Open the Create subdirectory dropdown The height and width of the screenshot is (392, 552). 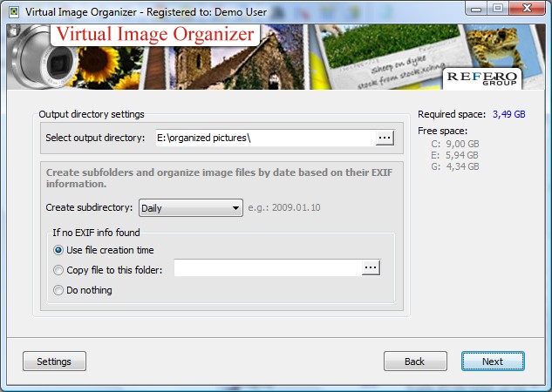tap(191, 208)
